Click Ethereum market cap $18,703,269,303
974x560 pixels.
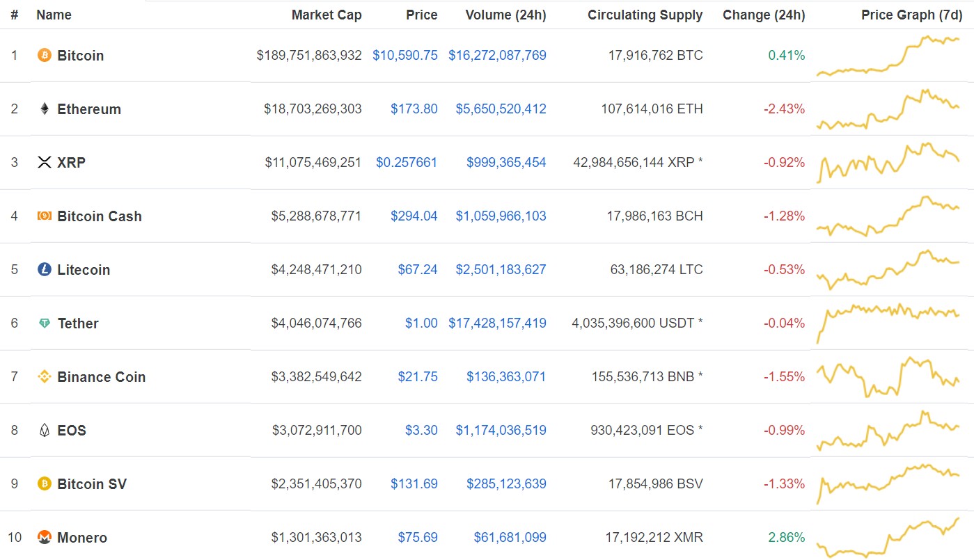pos(313,109)
